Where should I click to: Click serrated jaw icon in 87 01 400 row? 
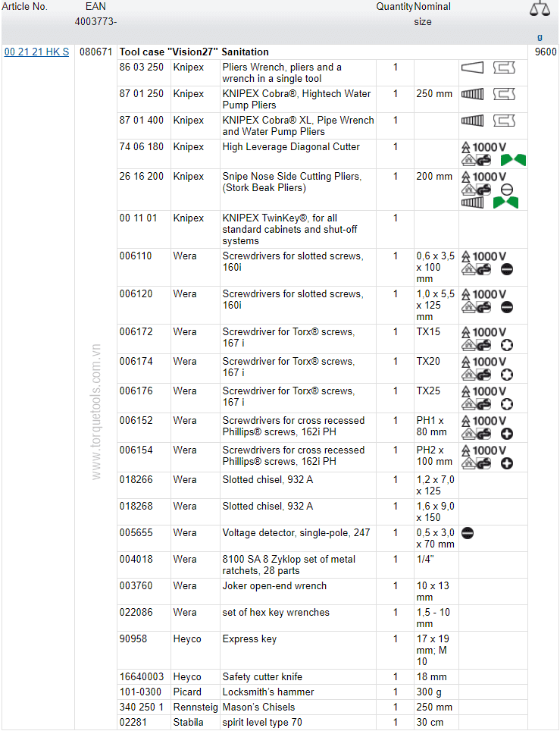click(x=472, y=121)
